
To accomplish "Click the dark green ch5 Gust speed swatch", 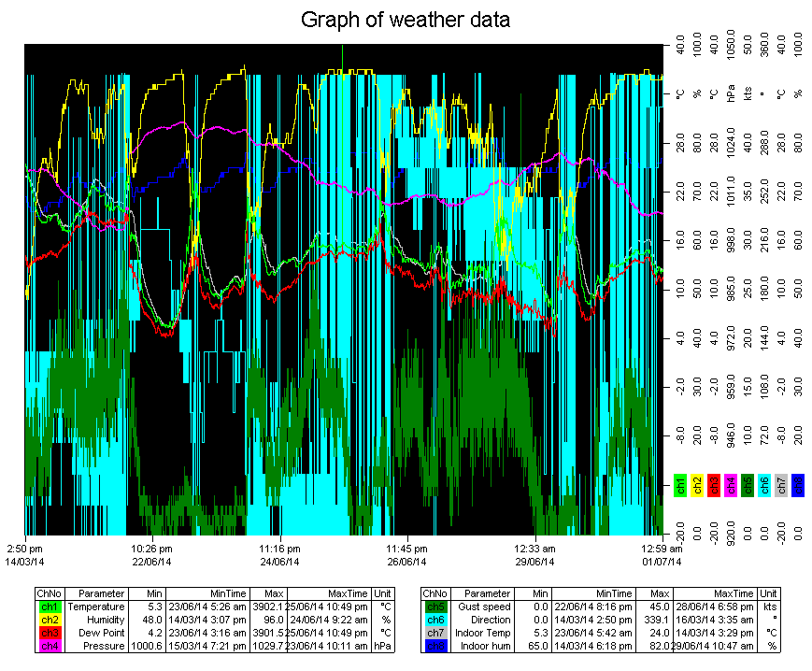I will [x=435, y=607].
